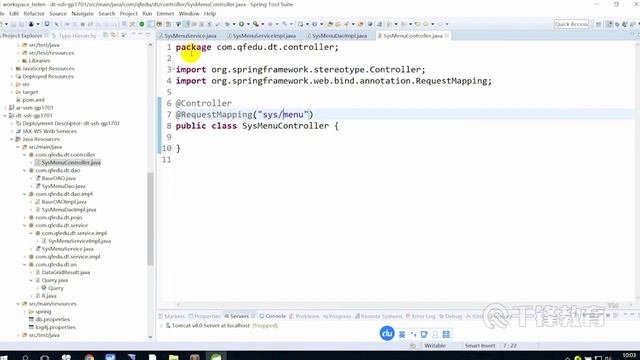Open the Properties view tab

click(x=204, y=316)
